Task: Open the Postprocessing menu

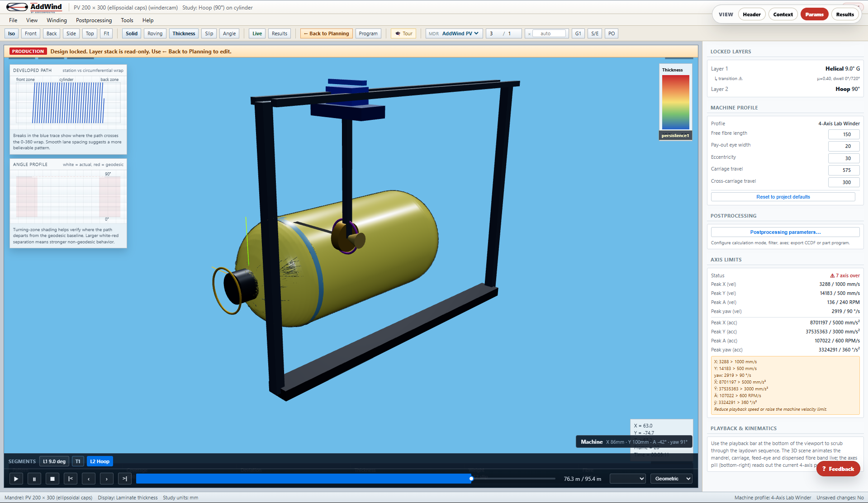Action: pos(94,20)
